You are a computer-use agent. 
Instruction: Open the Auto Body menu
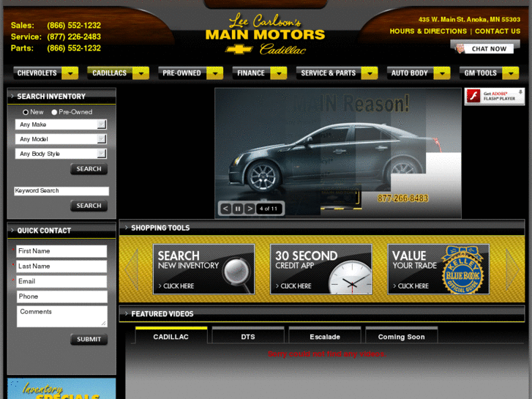pyautogui.click(x=410, y=73)
